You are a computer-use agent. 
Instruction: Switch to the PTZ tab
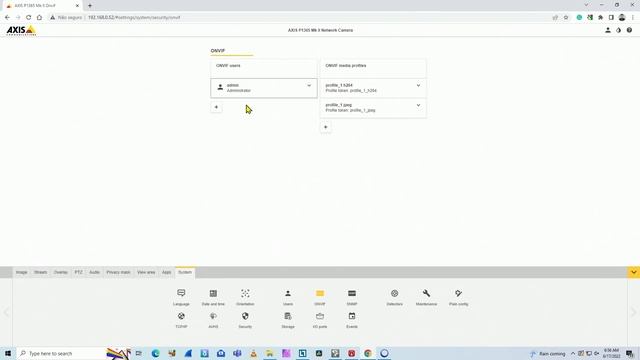pos(78,272)
